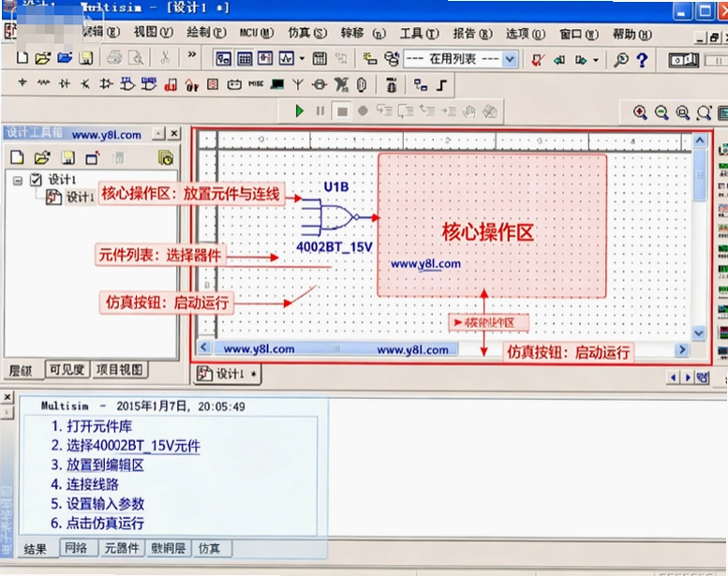
Task: Open the MCU(M) menu
Action: tap(257, 33)
